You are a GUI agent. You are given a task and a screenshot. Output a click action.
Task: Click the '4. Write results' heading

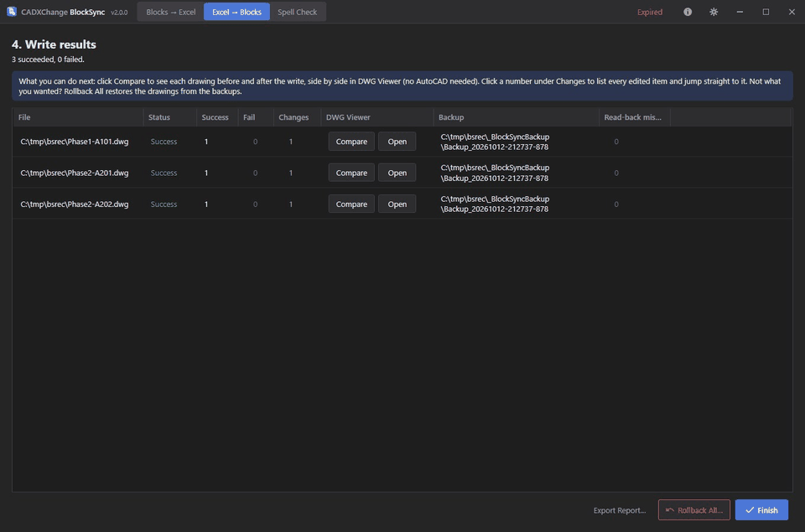[54, 44]
